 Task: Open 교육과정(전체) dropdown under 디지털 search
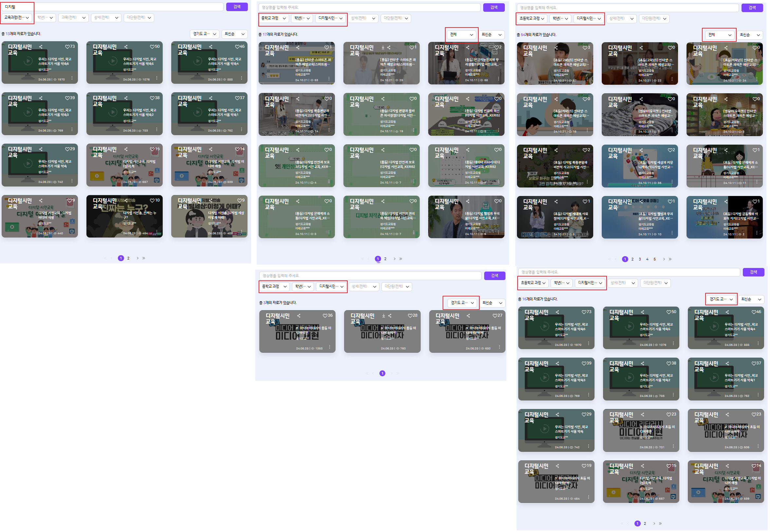(17, 17)
